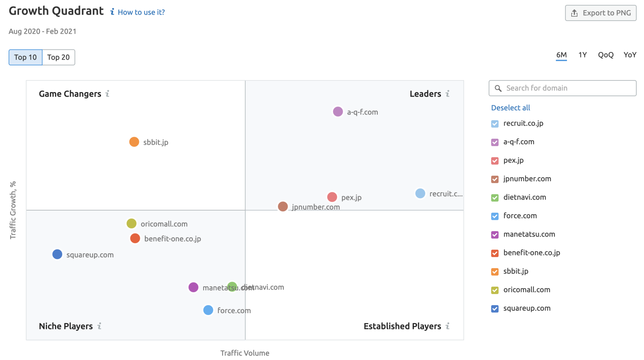This screenshot has height=360, width=644.
Task: Click the Deselect all link
Action: click(x=510, y=108)
